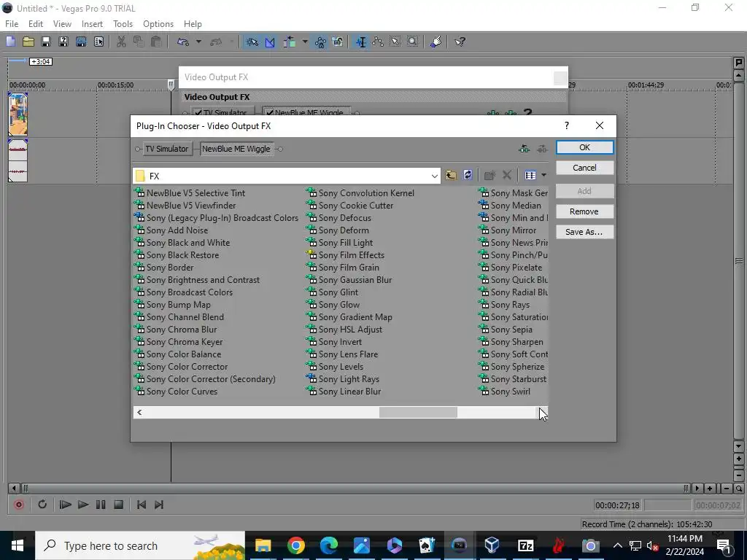Select the Selection Edit tool
747x560 pixels.
pyautogui.click(x=395, y=42)
